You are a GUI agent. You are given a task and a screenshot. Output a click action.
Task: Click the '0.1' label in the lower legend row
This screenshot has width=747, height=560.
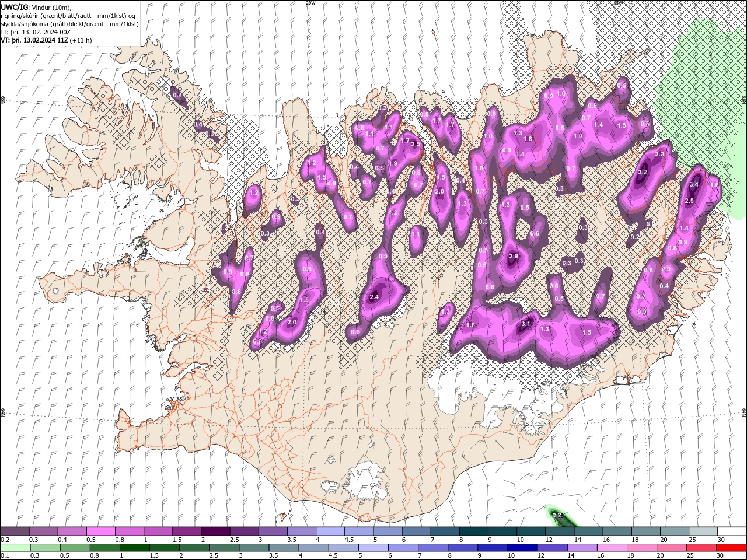[5, 555]
